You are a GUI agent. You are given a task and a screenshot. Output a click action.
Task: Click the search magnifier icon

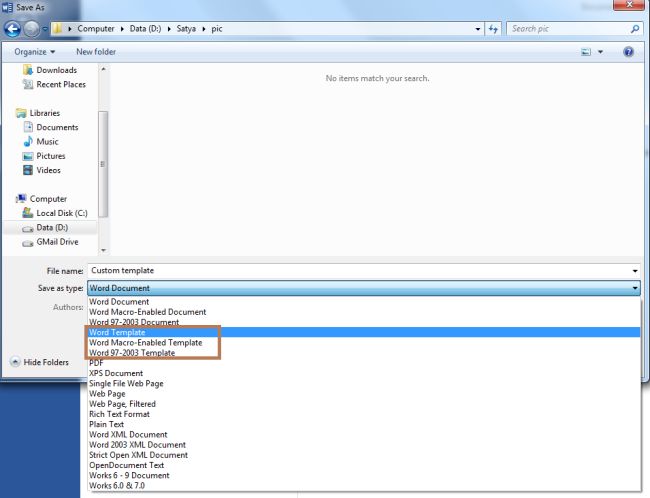pyautogui.click(x=635, y=29)
